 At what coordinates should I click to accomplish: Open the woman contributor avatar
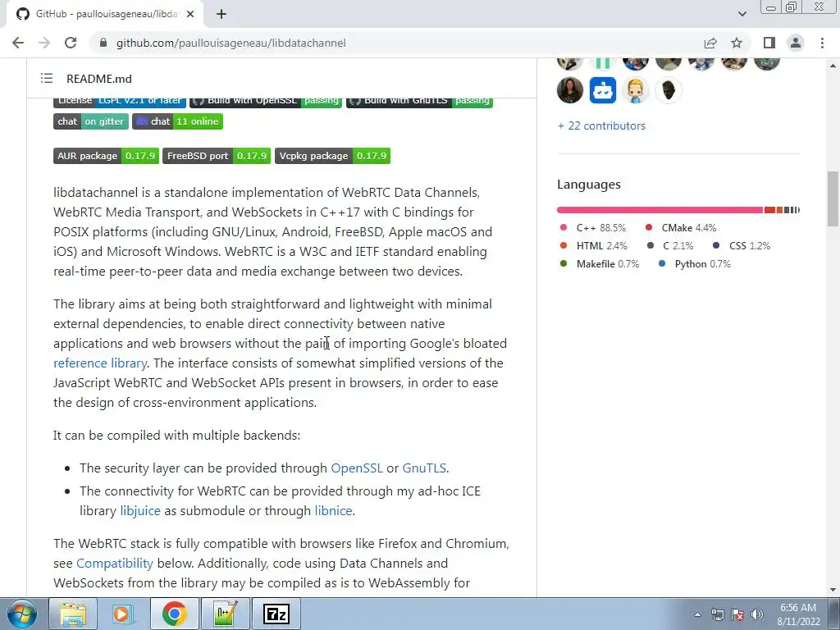tap(570, 90)
